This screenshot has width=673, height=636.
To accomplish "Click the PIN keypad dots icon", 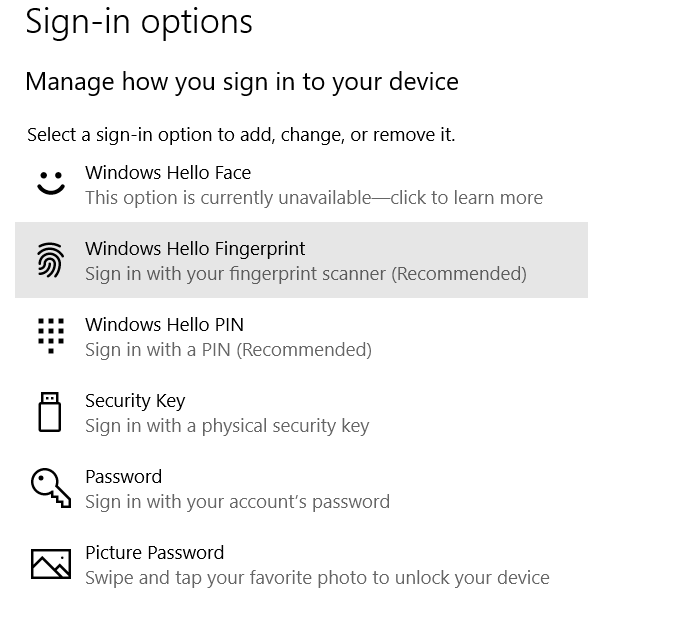I will click(50, 336).
